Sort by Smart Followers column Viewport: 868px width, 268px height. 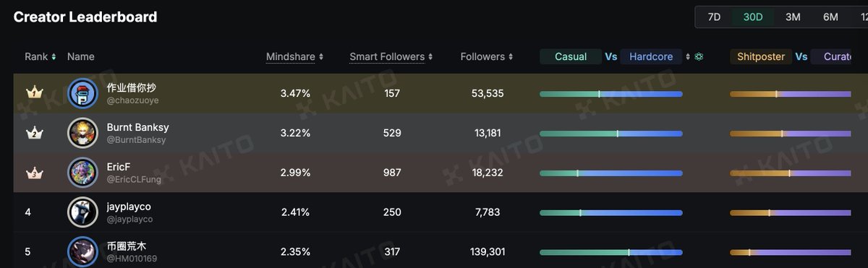(391, 56)
